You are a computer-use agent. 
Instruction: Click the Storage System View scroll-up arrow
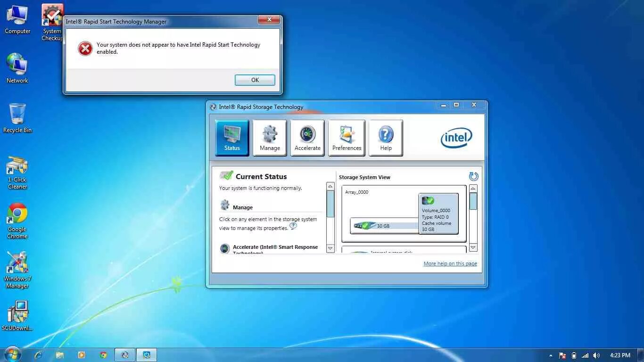(x=473, y=189)
